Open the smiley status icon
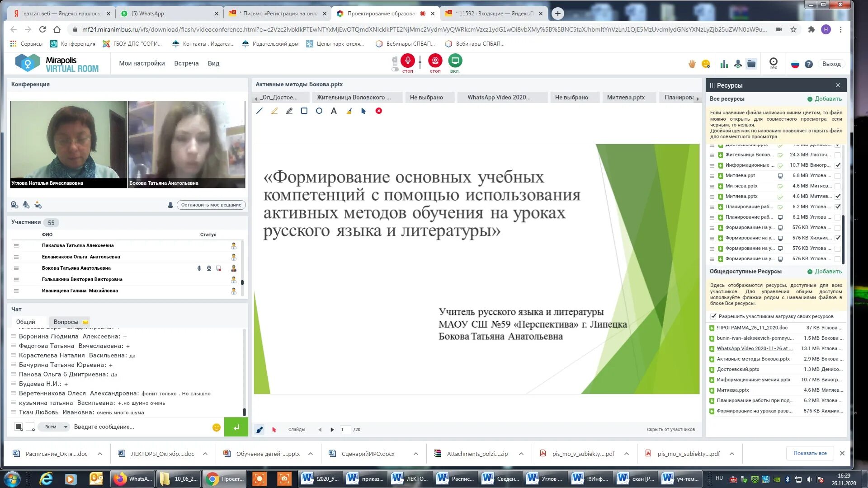The height and width of the screenshot is (488, 868). [x=706, y=64]
